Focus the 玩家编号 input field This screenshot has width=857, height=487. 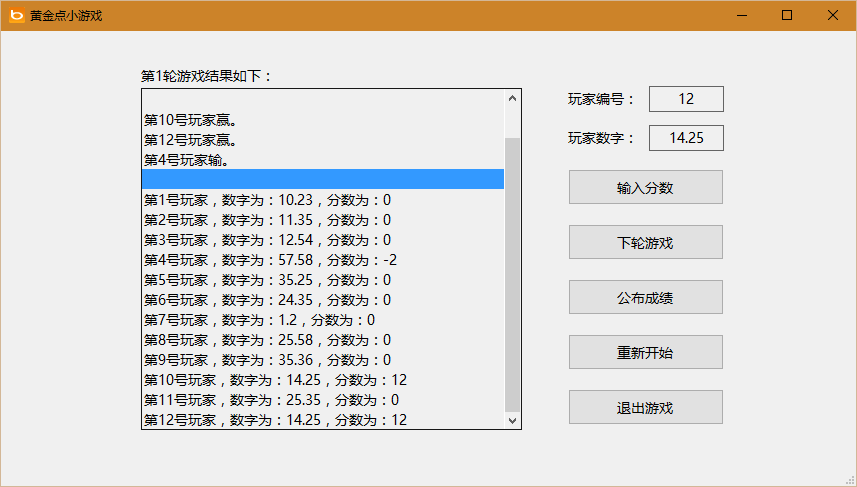coord(686,99)
